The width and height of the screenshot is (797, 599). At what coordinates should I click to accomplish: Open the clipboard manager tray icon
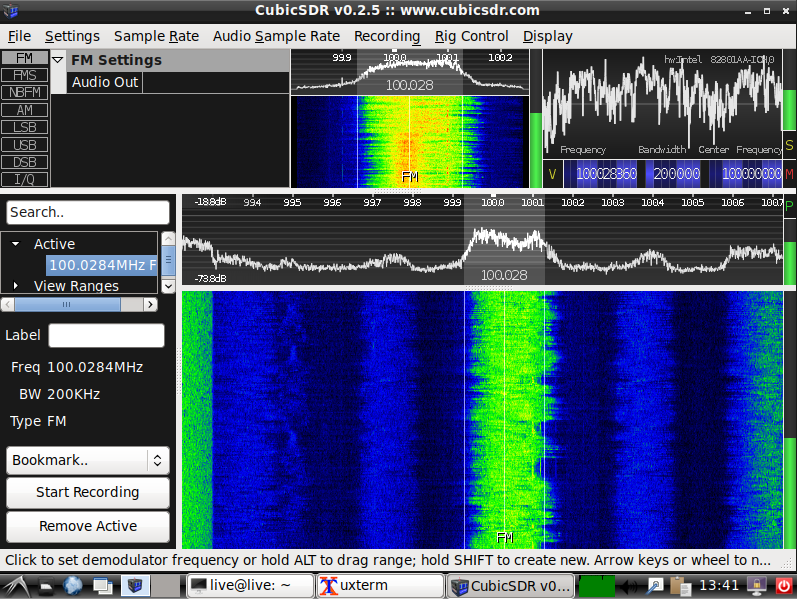pos(680,586)
